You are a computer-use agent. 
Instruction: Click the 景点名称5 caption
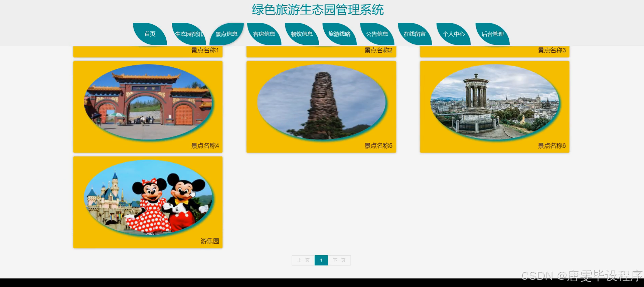(x=378, y=146)
